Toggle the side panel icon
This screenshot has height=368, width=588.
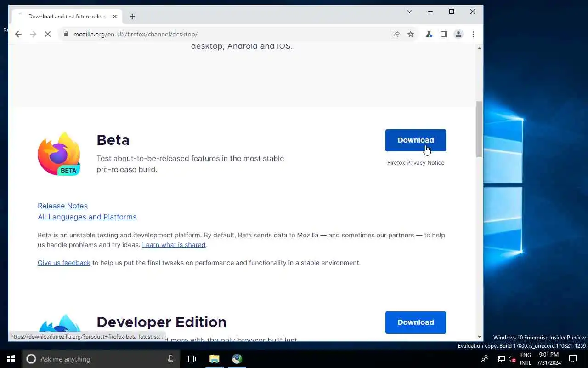[444, 34]
